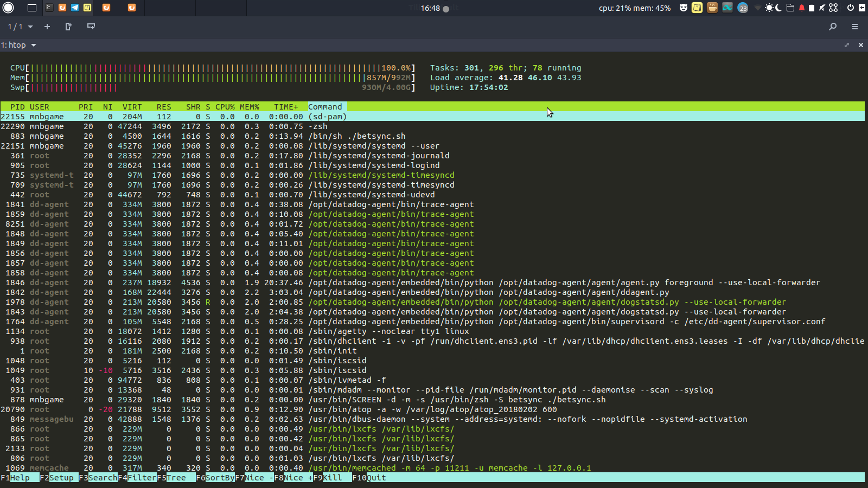This screenshot has width=868, height=488.
Task: Select the /usr/bin/SCREEN process row
Action: tap(432, 400)
